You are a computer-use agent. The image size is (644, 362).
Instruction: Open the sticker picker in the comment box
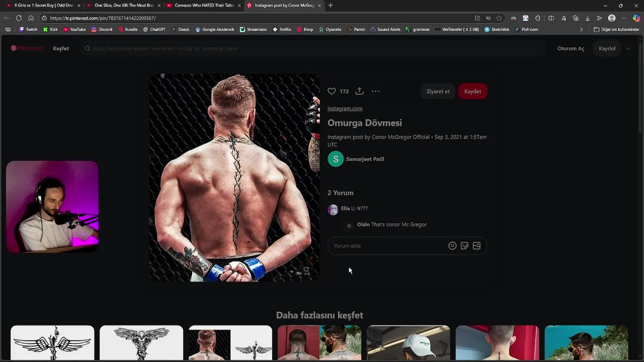464,246
